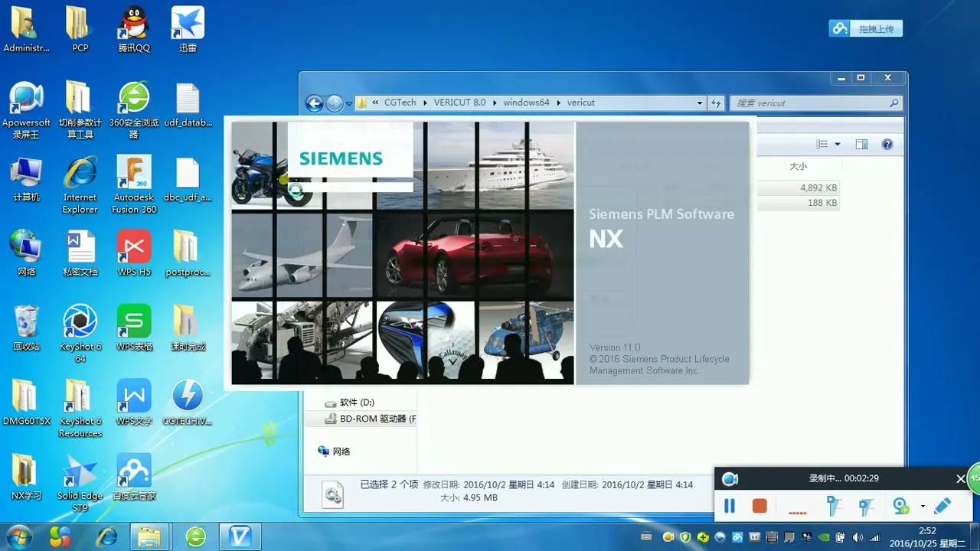Pause the screen recording
980x551 pixels.
729,506
